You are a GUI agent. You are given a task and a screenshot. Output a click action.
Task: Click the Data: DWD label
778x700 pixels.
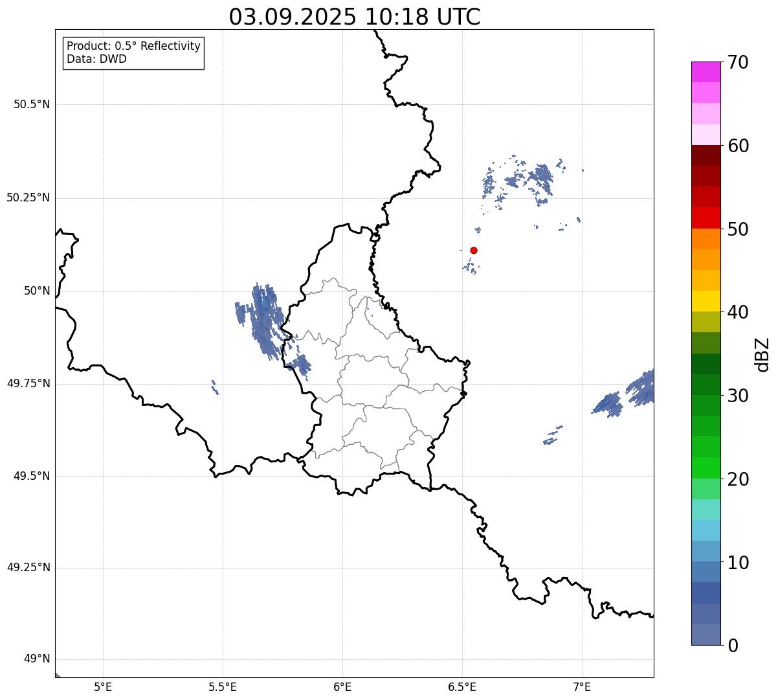[96, 59]
